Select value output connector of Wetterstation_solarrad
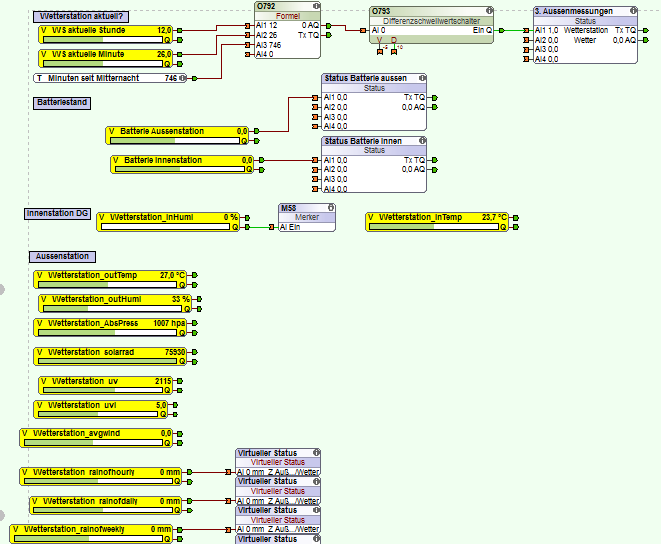661x544 pixels. 195,352
